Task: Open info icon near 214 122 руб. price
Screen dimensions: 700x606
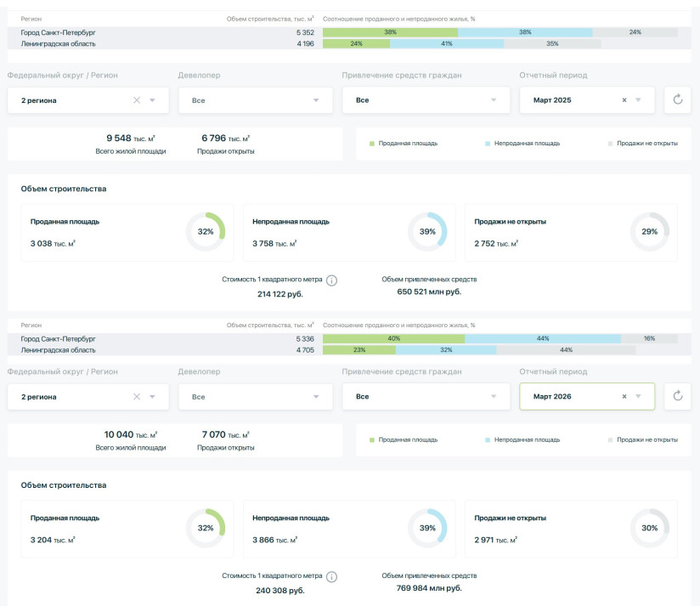Action: click(332, 280)
